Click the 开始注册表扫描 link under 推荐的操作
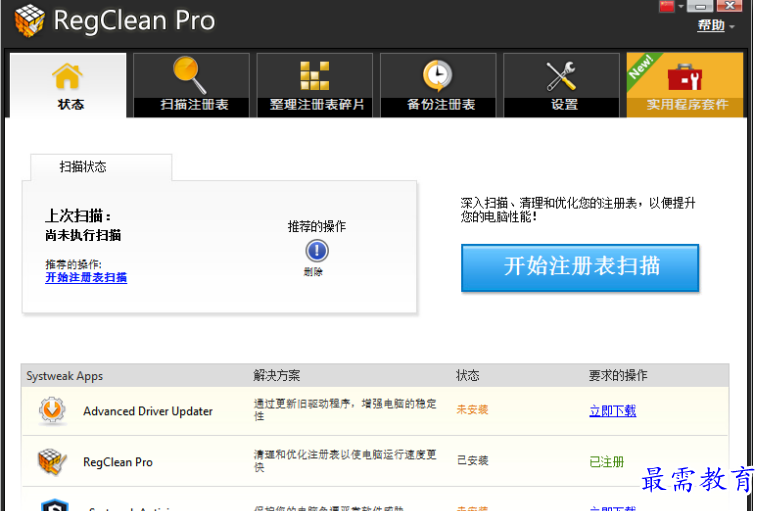This screenshot has width=763, height=511. pyautogui.click(x=86, y=277)
